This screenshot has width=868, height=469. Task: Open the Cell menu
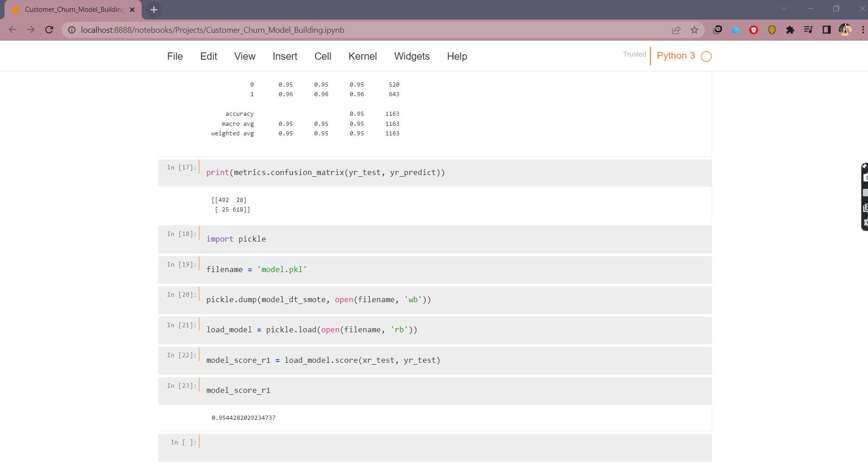(x=323, y=56)
